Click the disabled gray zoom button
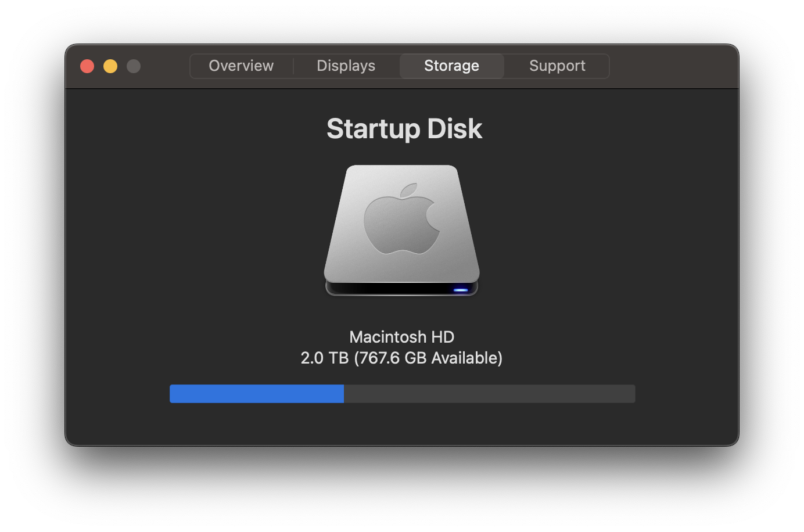Screen dimensions: 804x532 click(134, 66)
